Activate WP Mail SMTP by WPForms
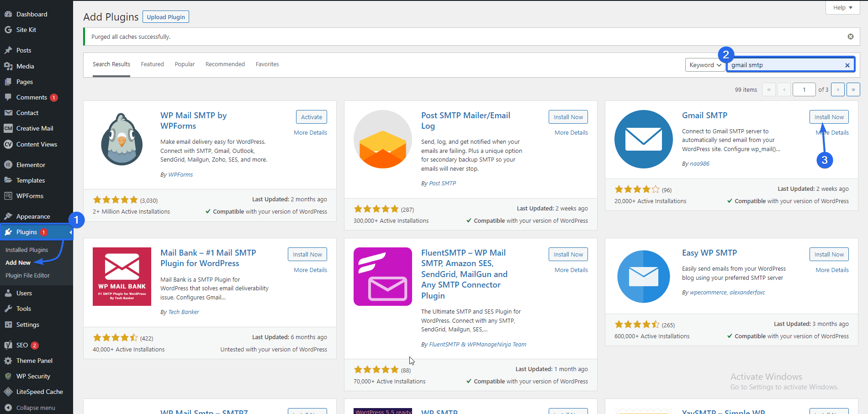This screenshot has width=868, height=414. pyautogui.click(x=312, y=117)
